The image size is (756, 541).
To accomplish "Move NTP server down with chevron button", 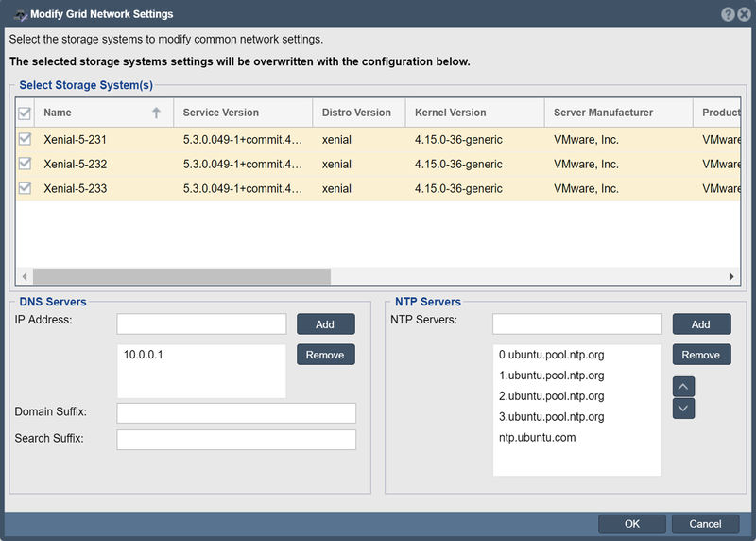I will [x=683, y=409].
